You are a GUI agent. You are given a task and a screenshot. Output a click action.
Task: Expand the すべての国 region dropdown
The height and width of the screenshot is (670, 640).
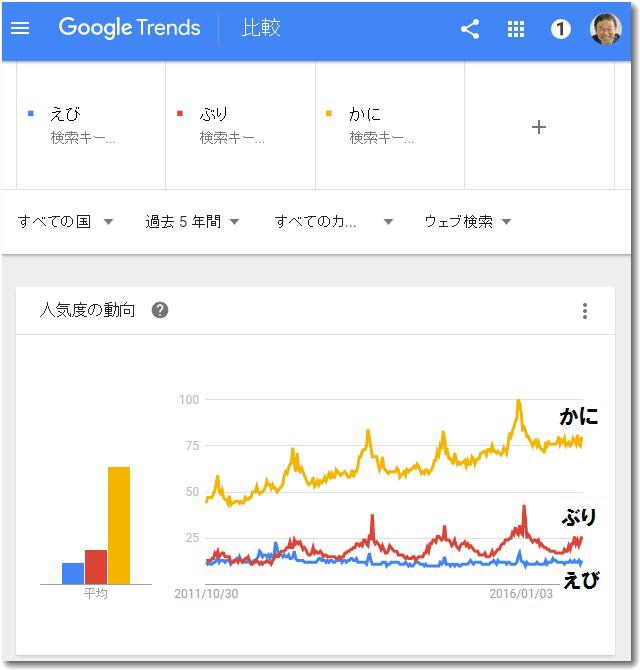[66, 221]
